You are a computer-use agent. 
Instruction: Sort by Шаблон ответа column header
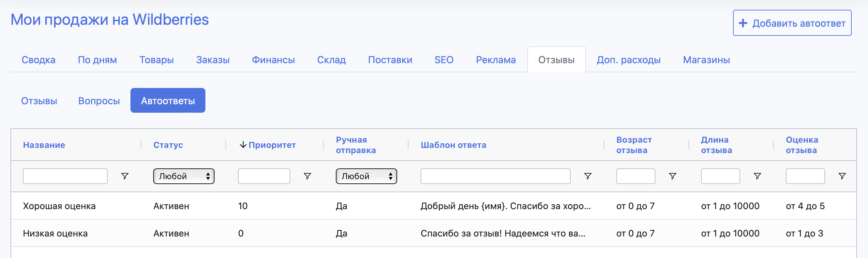[454, 145]
